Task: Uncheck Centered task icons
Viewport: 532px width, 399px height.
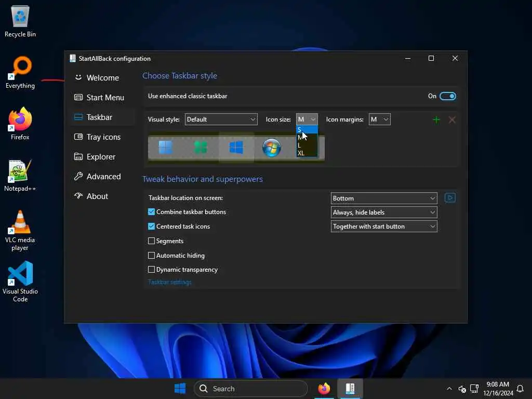Action: [x=151, y=227]
